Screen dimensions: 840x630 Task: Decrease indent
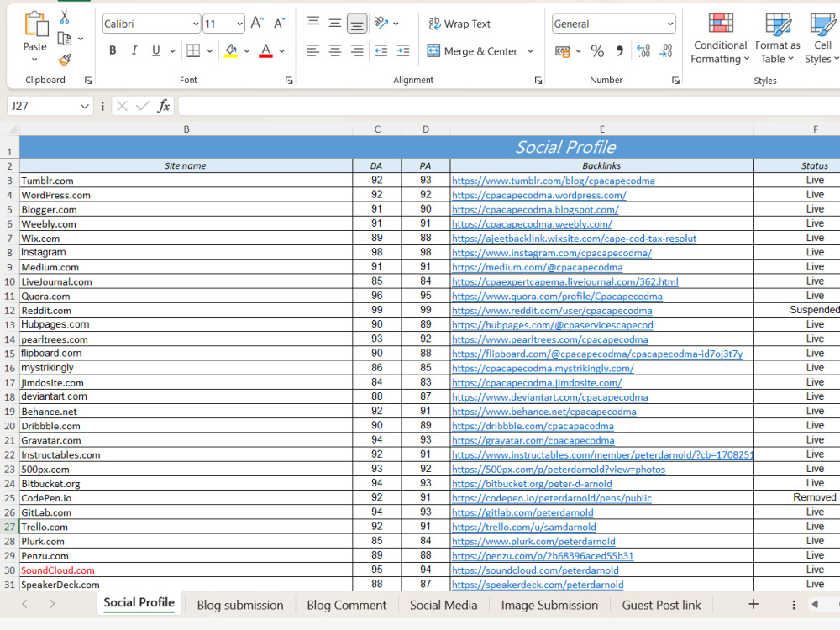[x=381, y=50]
